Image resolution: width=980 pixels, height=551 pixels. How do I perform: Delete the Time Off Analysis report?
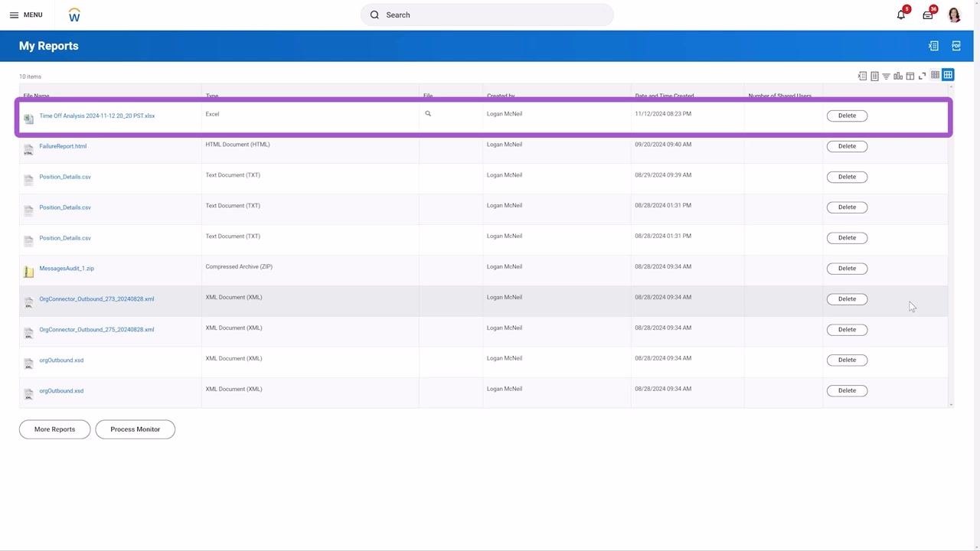point(847,116)
